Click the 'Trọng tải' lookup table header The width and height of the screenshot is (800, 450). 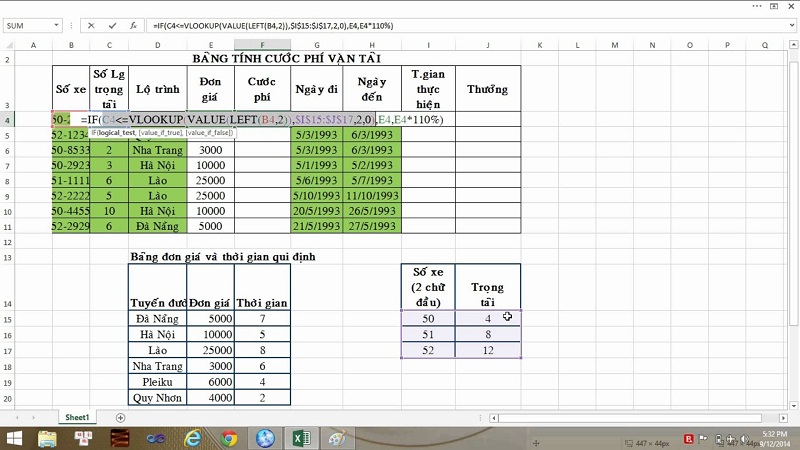point(488,287)
